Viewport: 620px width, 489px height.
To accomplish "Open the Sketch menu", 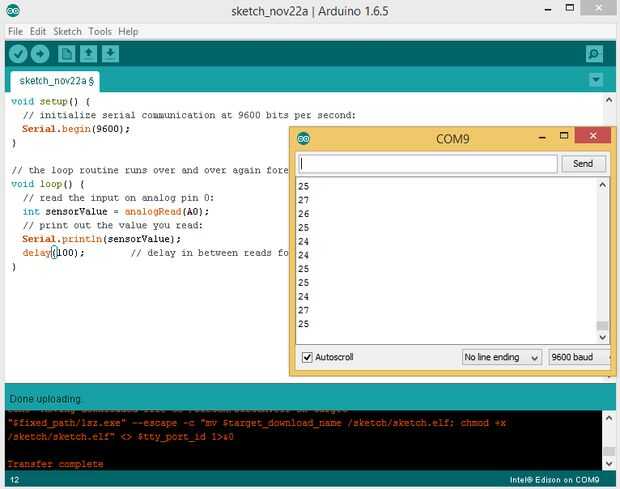I will point(67,32).
